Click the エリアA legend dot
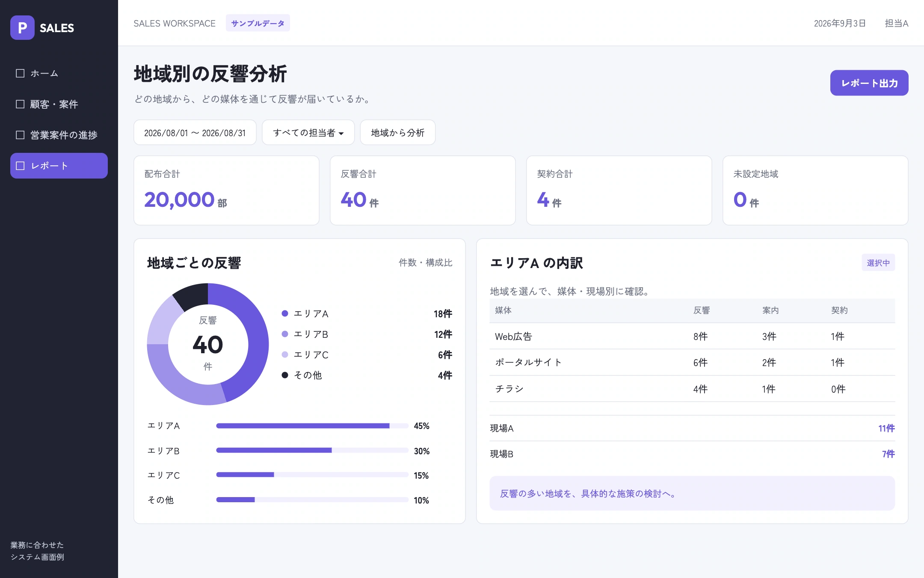924x578 pixels. tap(285, 313)
